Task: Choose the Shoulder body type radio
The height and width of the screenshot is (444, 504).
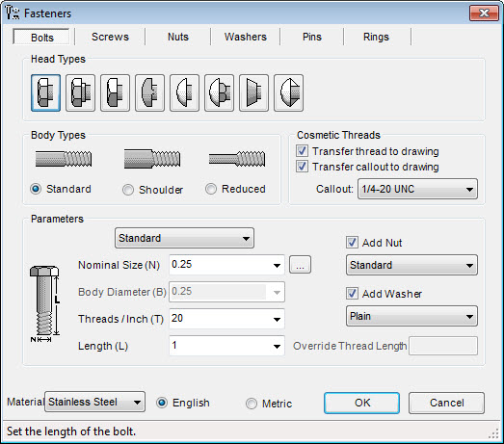Action: coord(128,190)
